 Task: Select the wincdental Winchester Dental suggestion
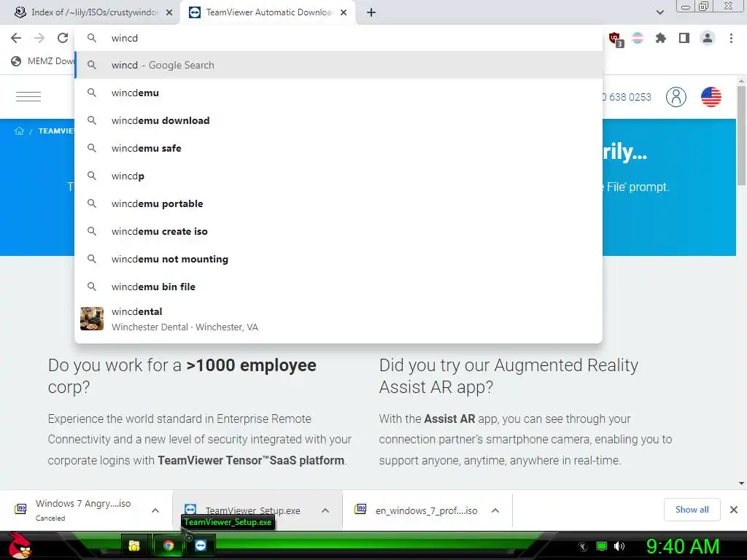pos(338,319)
